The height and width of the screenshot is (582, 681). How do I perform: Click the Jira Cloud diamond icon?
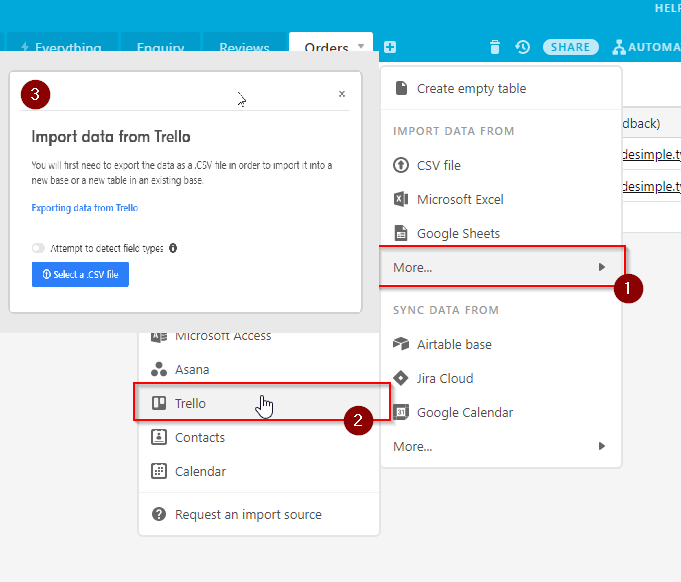[x=401, y=378]
